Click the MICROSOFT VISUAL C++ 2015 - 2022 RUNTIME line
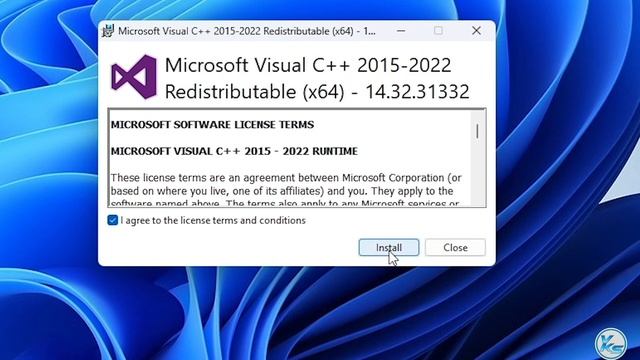This screenshot has height=360, width=640. coord(234,151)
